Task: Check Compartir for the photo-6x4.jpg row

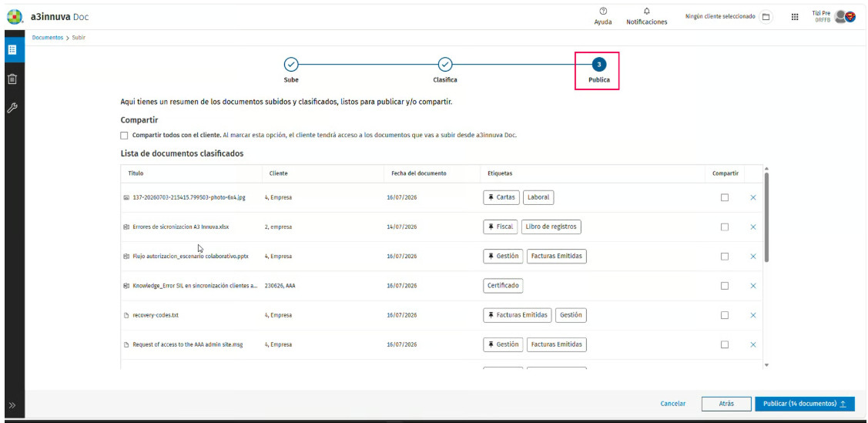Action: tap(725, 198)
